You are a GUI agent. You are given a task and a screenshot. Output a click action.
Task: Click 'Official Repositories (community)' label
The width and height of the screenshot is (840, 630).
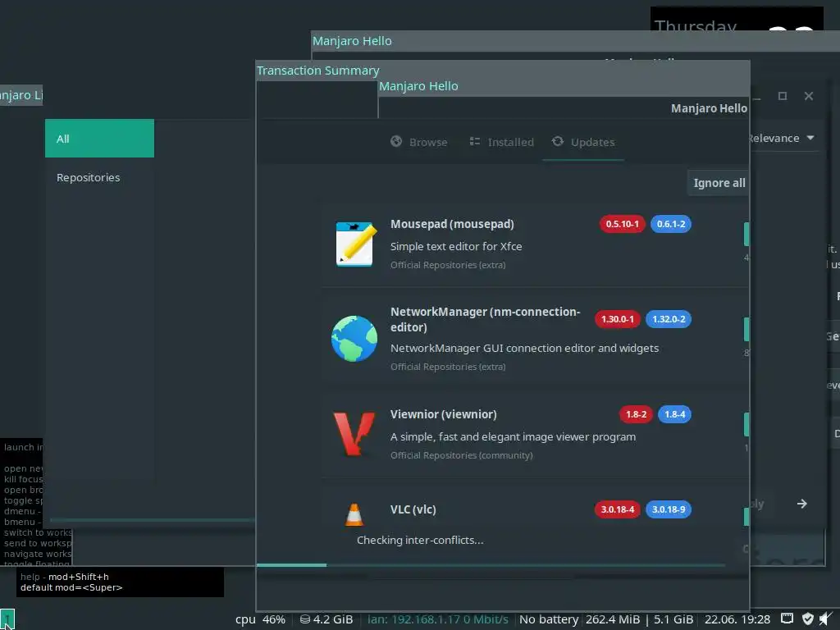click(461, 455)
